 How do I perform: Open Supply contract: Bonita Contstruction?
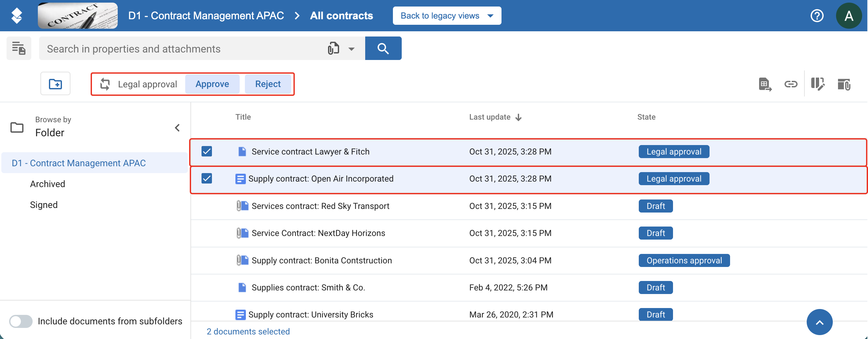(322, 260)
